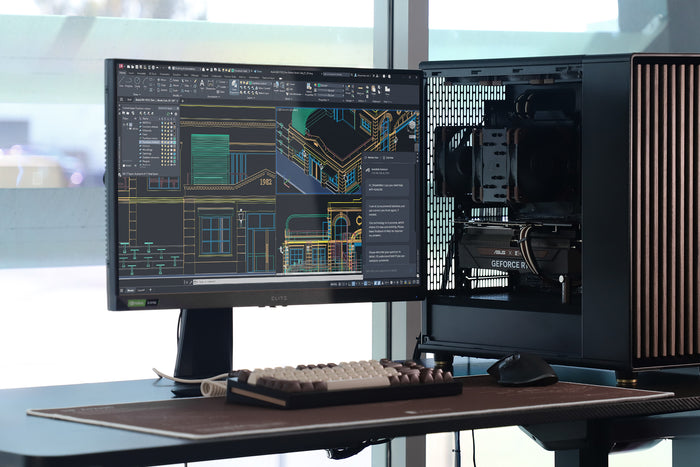Viewport: 700px width, 467px height.
Task: Toggle the bulb icon of first layer row
Action: tap(163, 123)
